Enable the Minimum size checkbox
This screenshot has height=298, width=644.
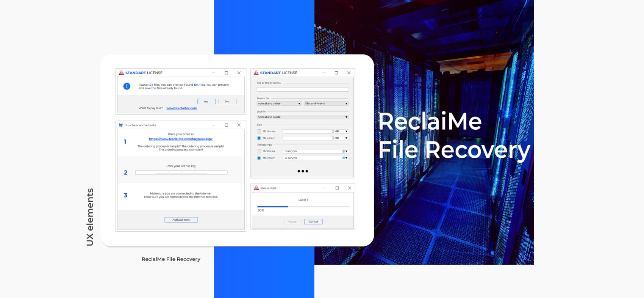[x=259, y=132]
